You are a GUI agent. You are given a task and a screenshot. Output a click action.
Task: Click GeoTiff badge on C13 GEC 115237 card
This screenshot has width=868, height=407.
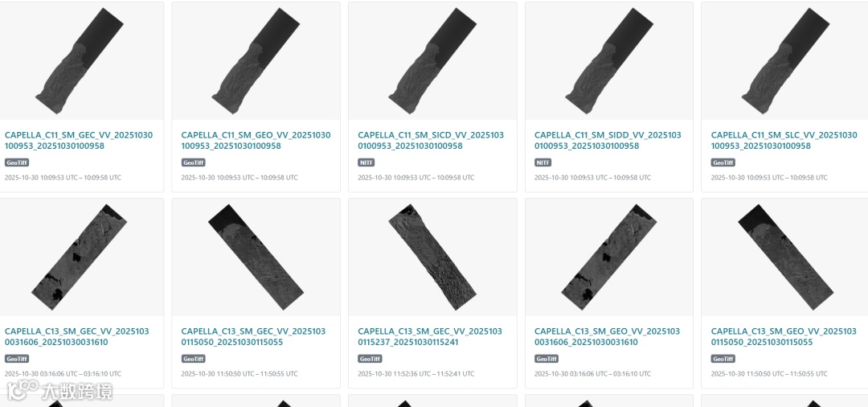(x=370, y=359)
